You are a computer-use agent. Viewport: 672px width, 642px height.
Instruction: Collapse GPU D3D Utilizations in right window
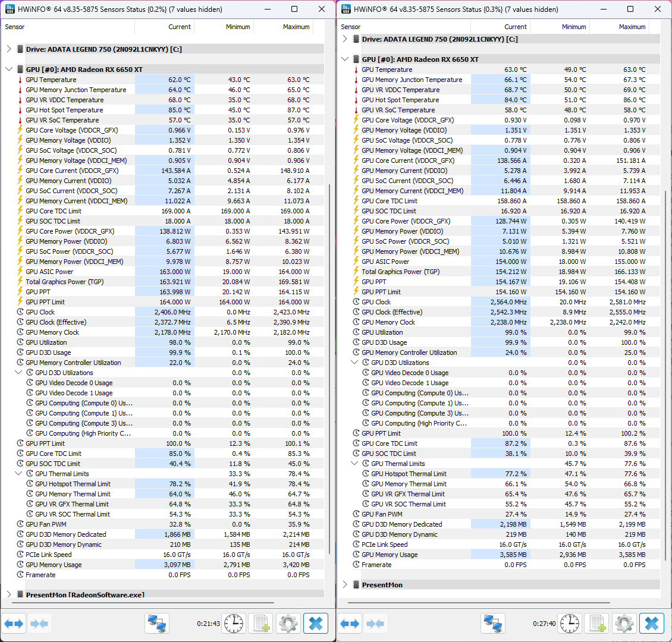tap(354, 363)
